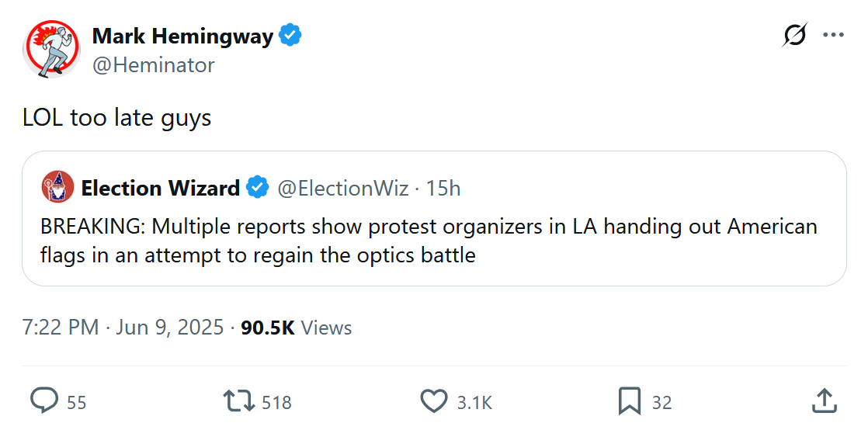Click Mark Hemingway's profile avatar
868x430 pixels.
[52, 49]
